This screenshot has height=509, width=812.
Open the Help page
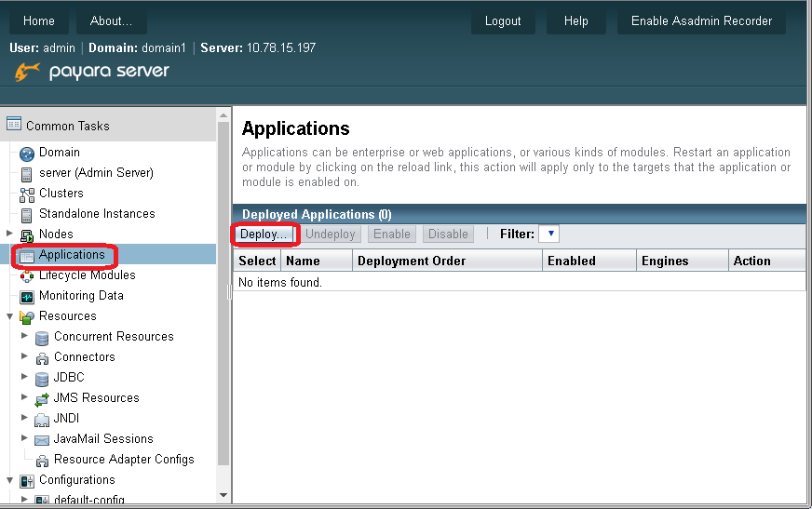[575, 21]
